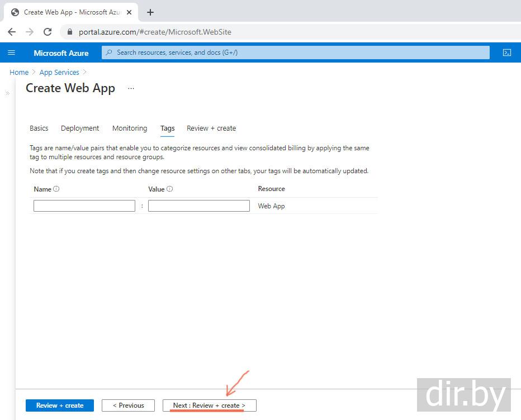
Task: Launch Cloud Shell from the top bar
Action: coord(506,52)
